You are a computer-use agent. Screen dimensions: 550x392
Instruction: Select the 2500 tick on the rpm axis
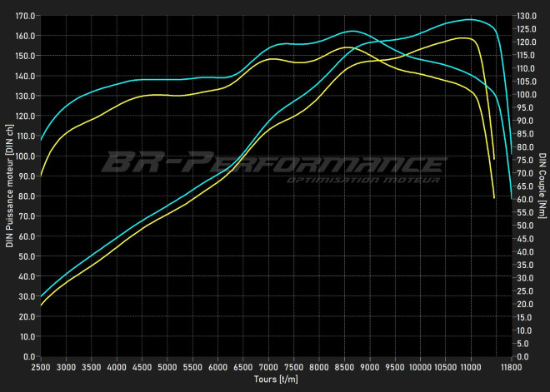click(x=41, y=366)
